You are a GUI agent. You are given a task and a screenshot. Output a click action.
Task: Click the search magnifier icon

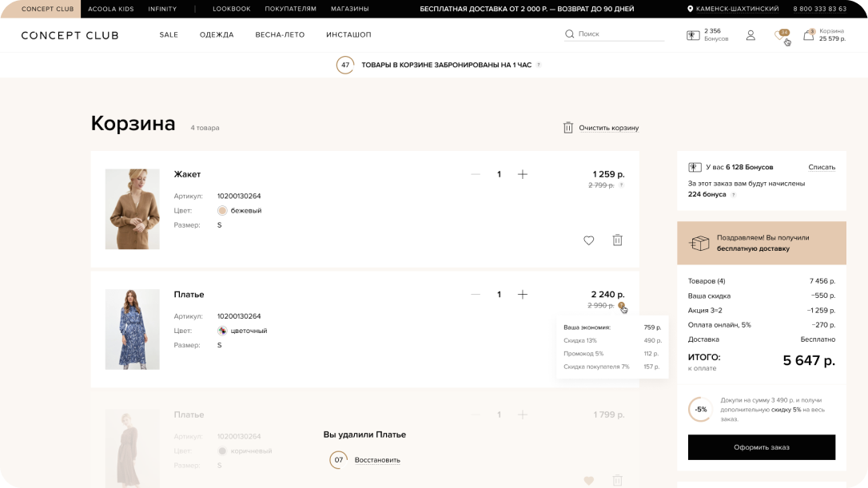click(x=569, y=34)
